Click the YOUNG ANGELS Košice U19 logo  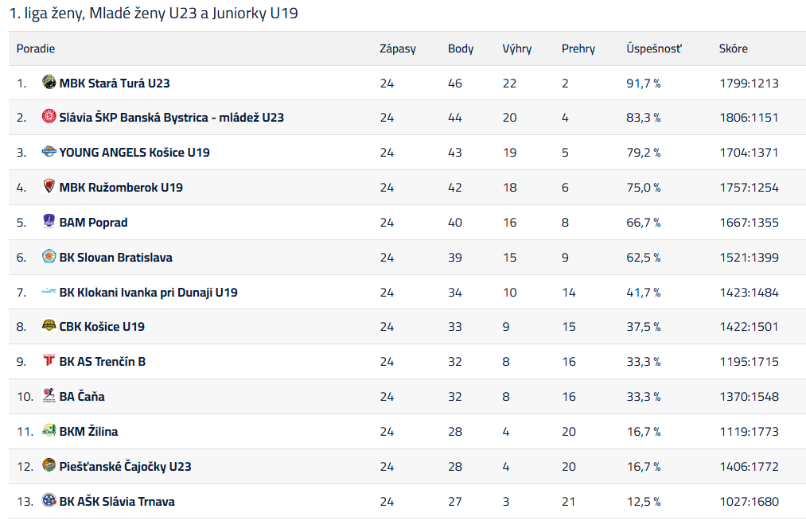[x=49, y=152]
